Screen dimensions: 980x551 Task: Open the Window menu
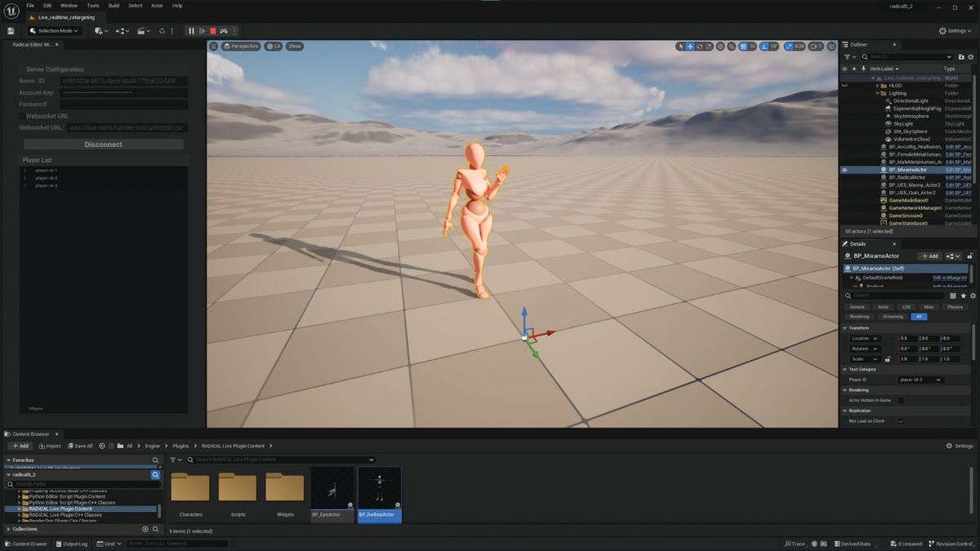pos(69,6)
